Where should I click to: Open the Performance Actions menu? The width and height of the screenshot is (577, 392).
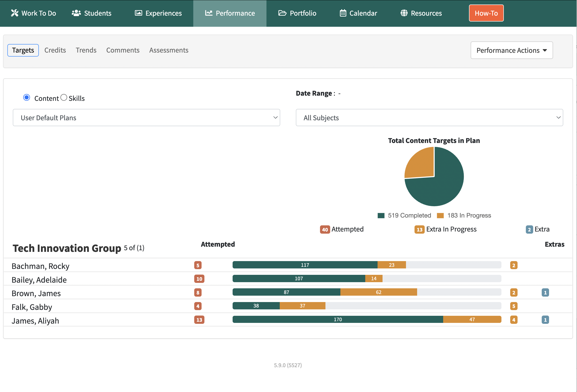coord(511,50)
